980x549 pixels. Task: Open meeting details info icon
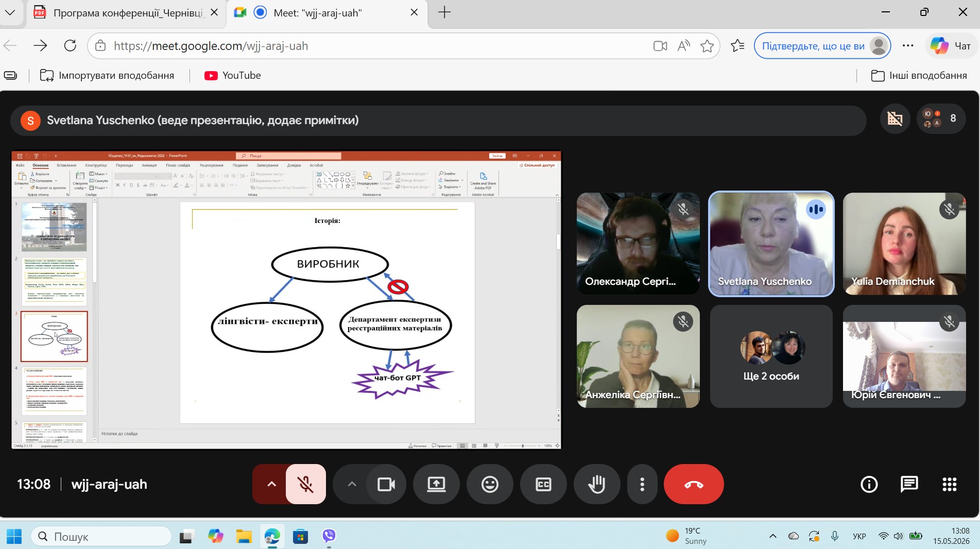869,484
